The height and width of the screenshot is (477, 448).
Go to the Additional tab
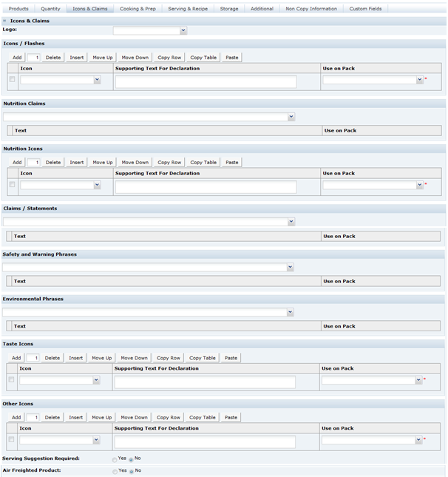click(262, 9)
